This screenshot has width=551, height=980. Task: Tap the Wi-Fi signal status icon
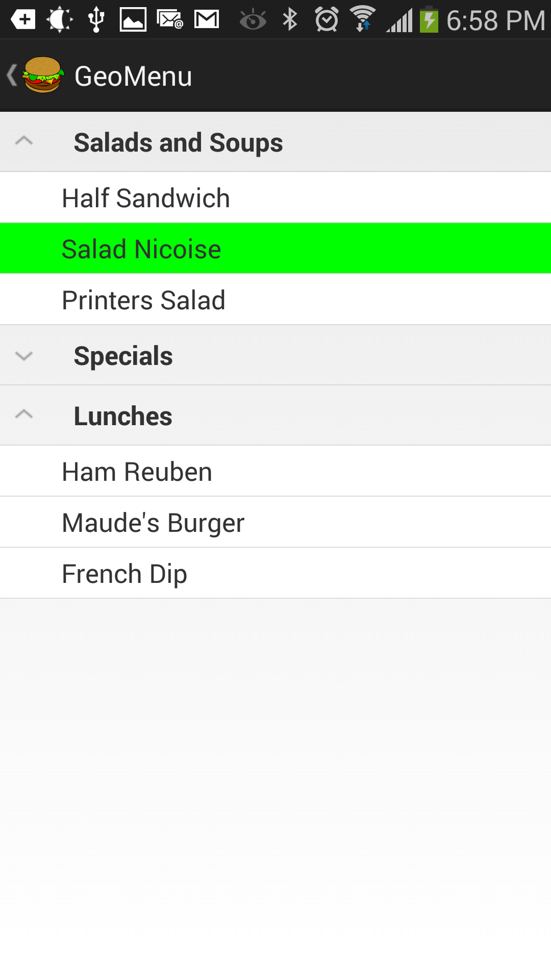pyautogui.click(x=363, y=20)
